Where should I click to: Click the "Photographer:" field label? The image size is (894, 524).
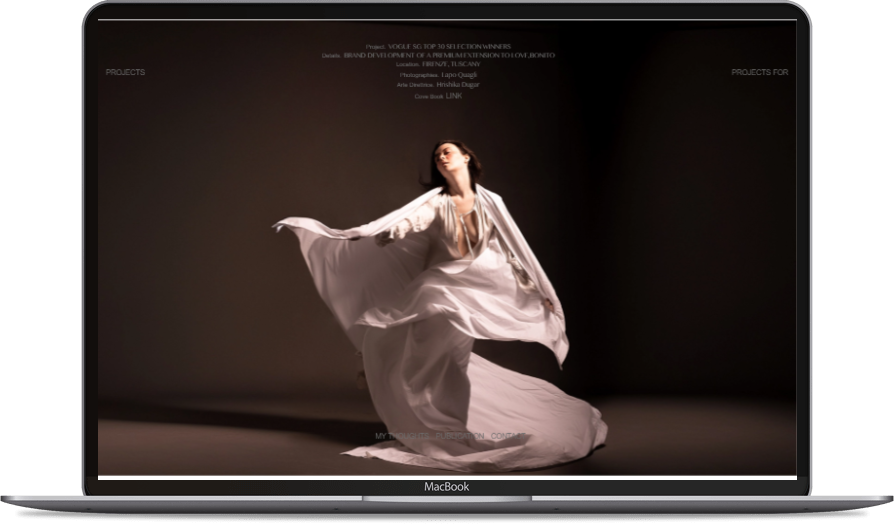[419, 76]
